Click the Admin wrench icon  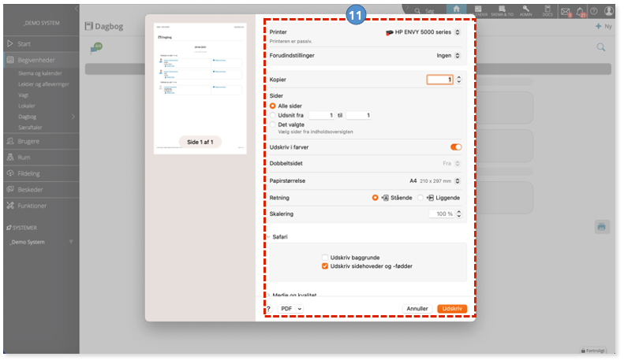[x=525, y=11]
